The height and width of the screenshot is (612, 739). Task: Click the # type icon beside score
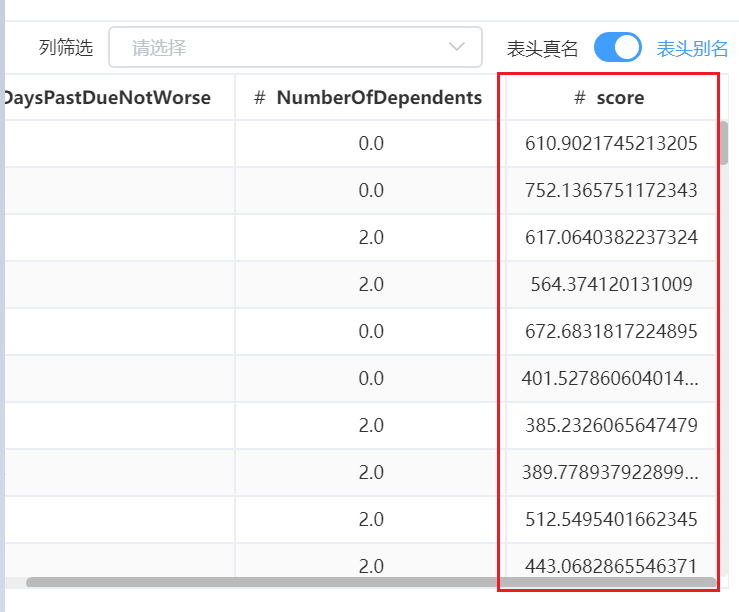click(580, 98)
